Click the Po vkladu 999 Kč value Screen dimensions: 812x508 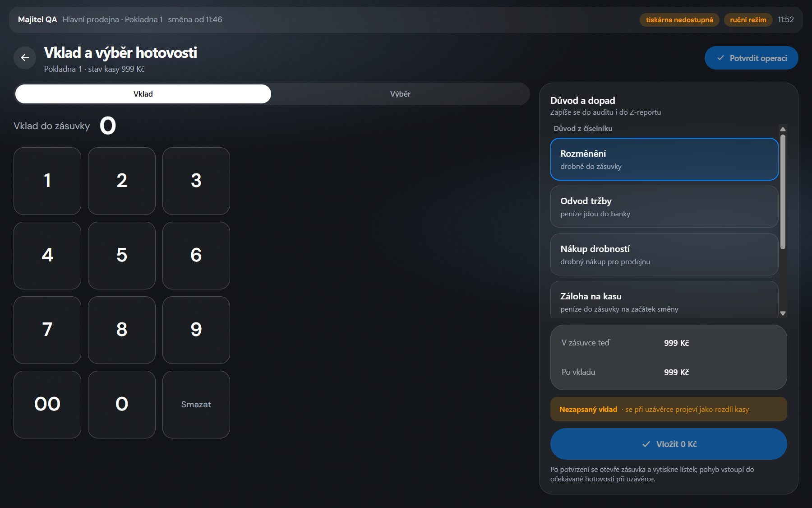(x=676, y=372)
